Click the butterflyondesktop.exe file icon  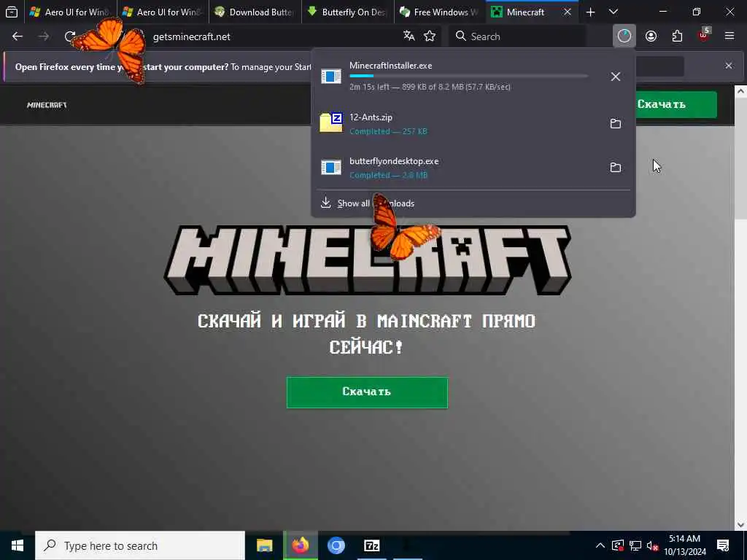[x=331, y=167]
